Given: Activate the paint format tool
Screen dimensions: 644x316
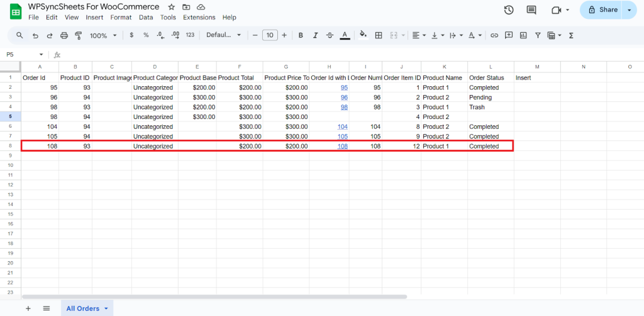Looking at the screenshot, I should tap(79, 36).
